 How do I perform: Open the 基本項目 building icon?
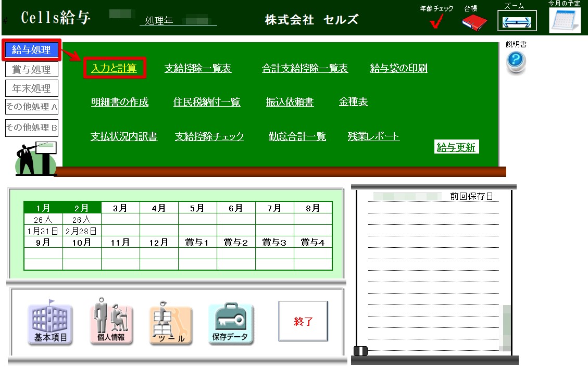click(51, 324)
